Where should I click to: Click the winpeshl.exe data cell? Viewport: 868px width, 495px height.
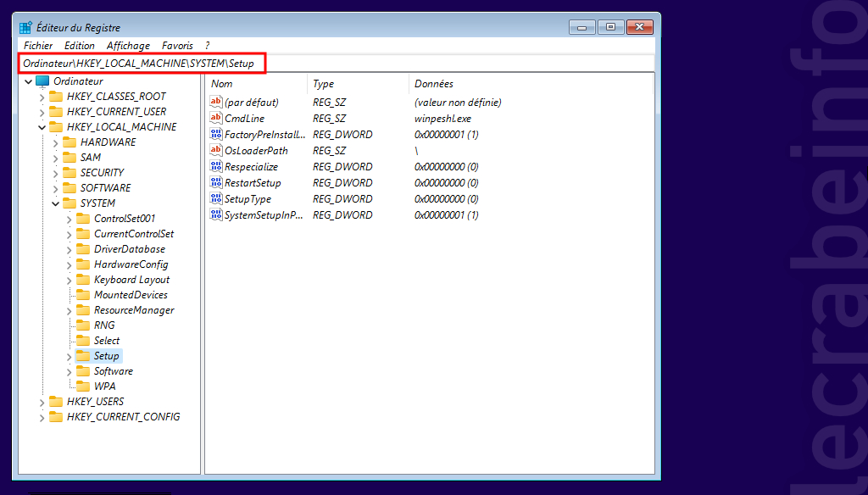point(442,119)
